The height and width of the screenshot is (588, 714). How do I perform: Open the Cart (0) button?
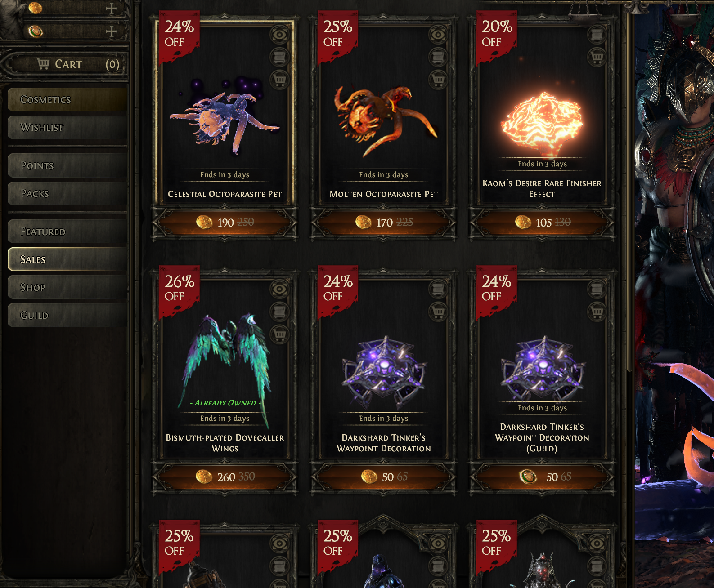[x=66, y=64]
